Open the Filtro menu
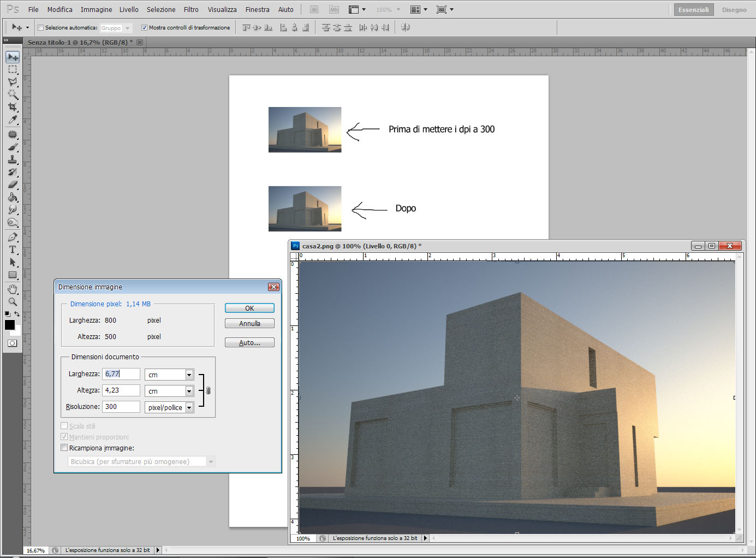Screen dimensions: 756x558 point(191,9)
